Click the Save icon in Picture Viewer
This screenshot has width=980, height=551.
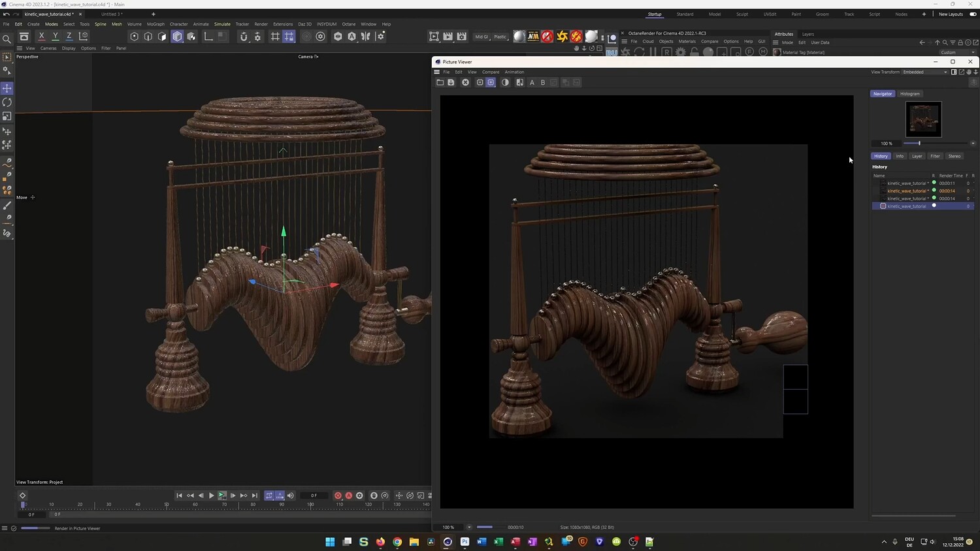(x=451, y=82)
